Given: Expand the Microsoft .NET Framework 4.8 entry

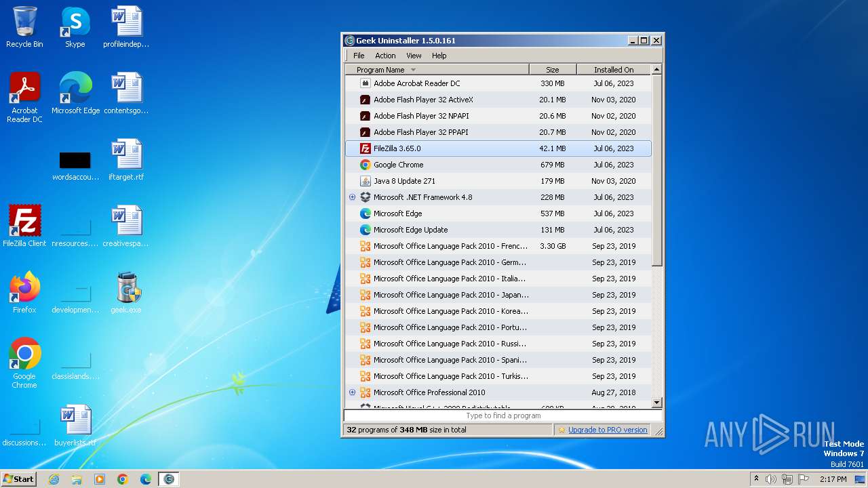Looking at the screenshot, I should [x=352, y=197].
